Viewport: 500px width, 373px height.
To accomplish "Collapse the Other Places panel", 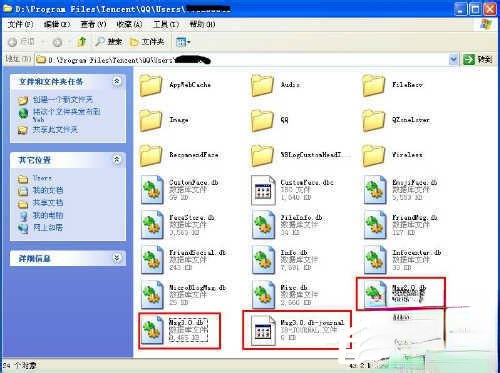I will point(116,159).
